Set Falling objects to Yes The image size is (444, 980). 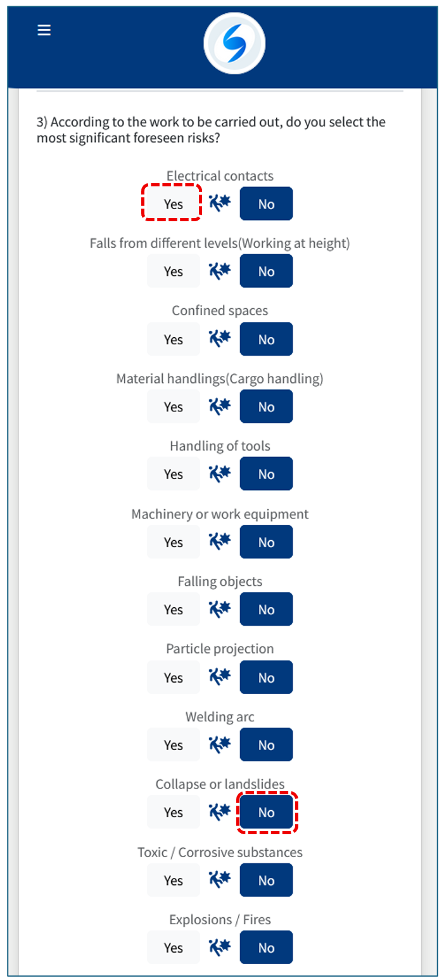coord(173,609)
